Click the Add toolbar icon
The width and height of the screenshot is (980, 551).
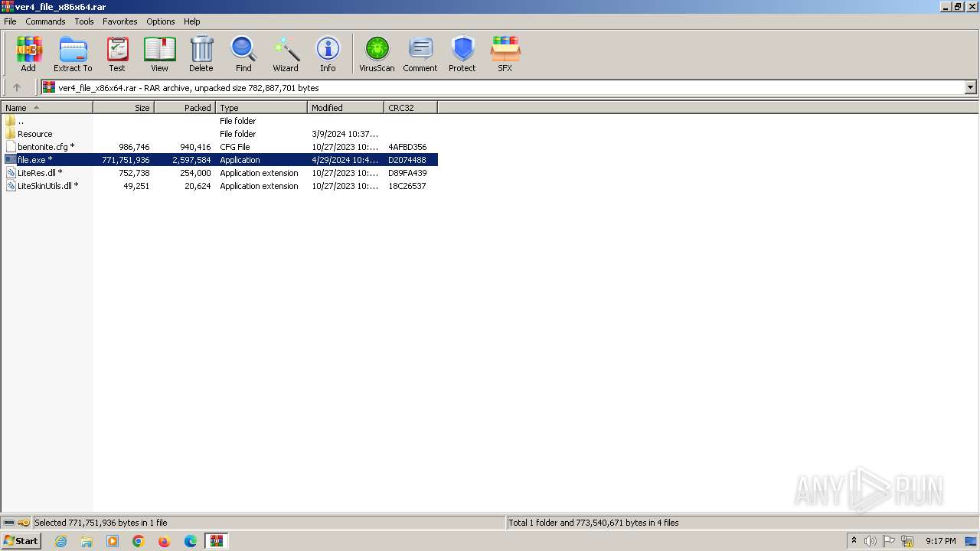(x=28, y=54)
